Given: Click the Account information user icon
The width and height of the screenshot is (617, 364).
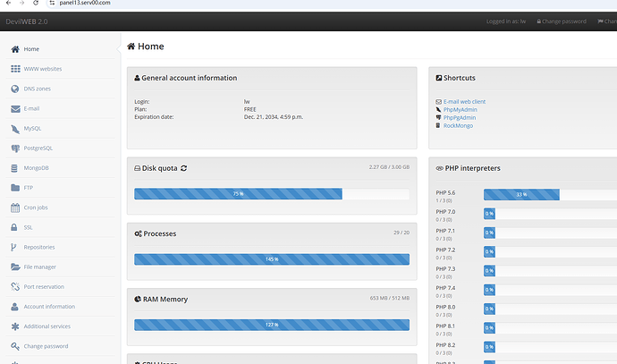Looking at the screenshot, I should click(x=14, y=307).
